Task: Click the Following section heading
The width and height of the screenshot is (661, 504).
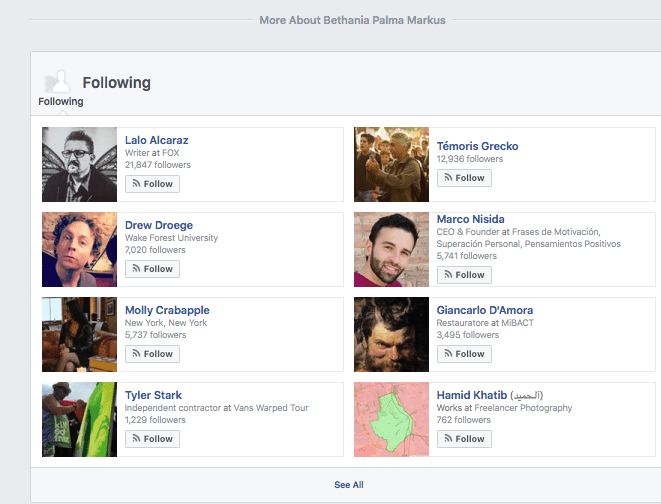Action: pyautogui.click(x=116, y=83)
